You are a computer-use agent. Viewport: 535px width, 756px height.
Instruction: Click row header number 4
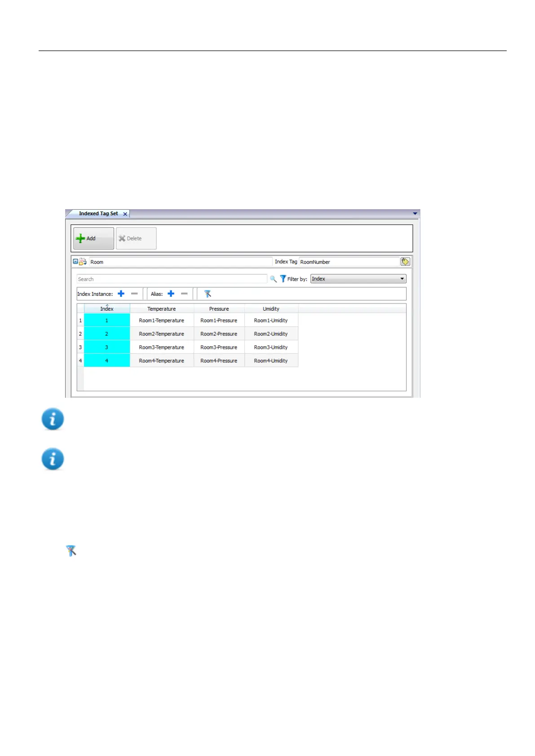[x=80, y=360]
